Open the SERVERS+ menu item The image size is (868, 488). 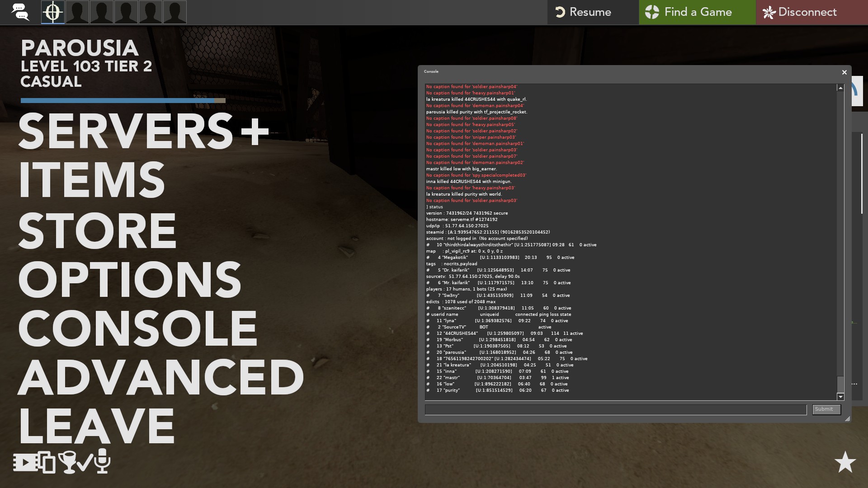point(143,131)
